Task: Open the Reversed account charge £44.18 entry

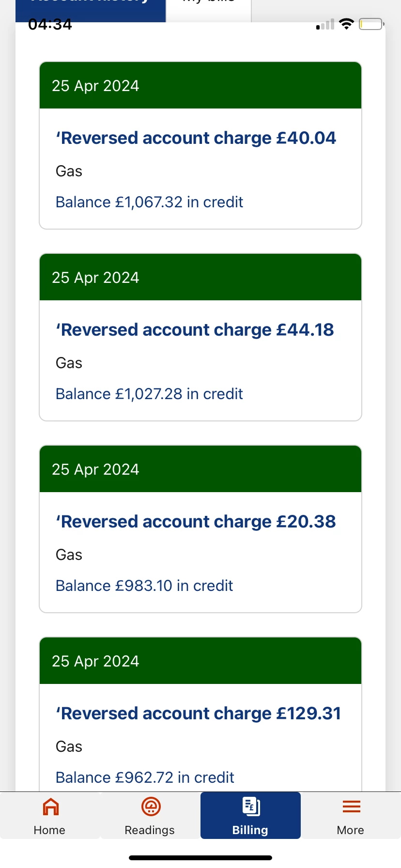Action: (195, 330)
